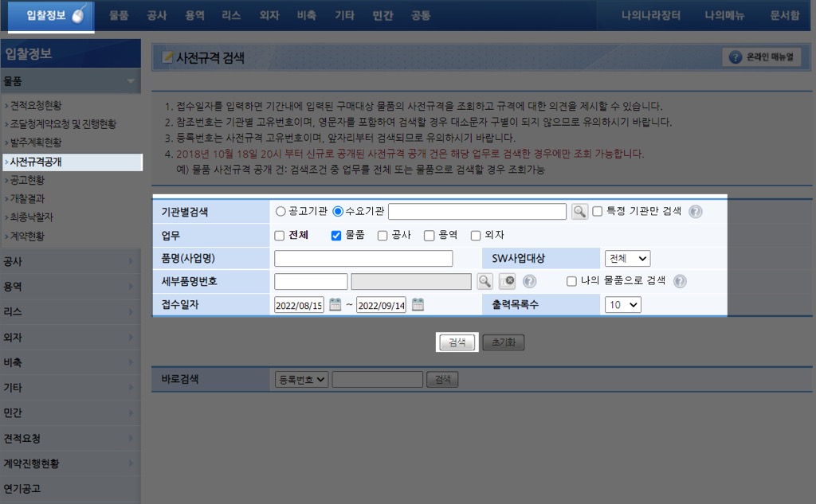Click the clear icon beside 세부품명번호 field

click(508, 281)
